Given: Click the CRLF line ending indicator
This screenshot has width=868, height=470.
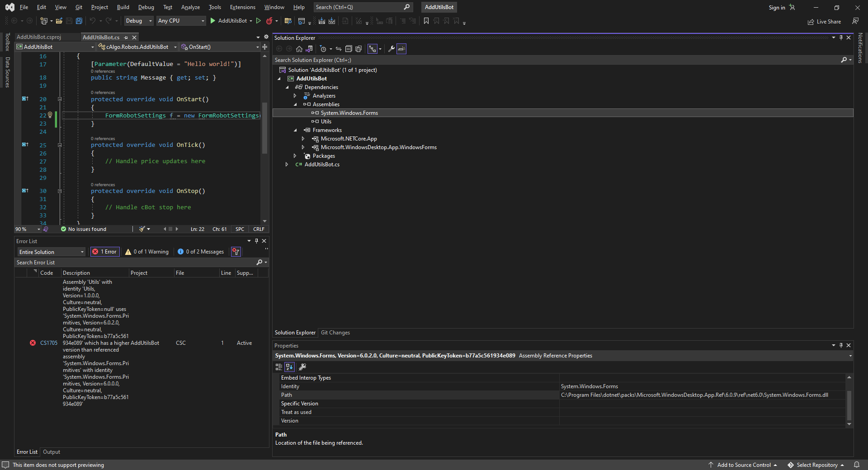Looking at the screenshot, I should [259, 229].
